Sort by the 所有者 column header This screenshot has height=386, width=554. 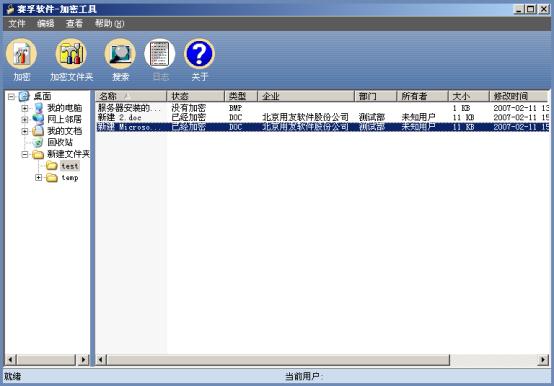(423, 96)
